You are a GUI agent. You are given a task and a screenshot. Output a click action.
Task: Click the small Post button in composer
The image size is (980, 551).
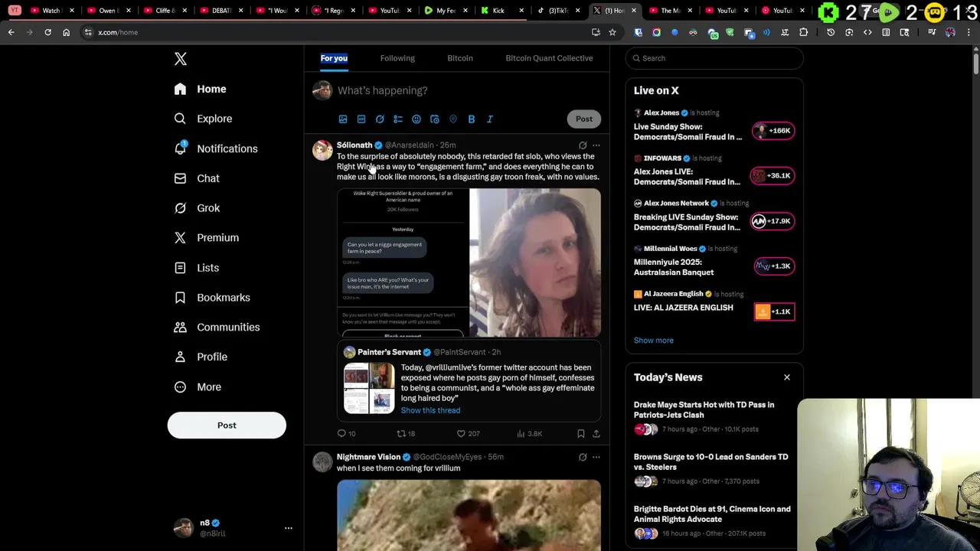click(x=584, y=119)
